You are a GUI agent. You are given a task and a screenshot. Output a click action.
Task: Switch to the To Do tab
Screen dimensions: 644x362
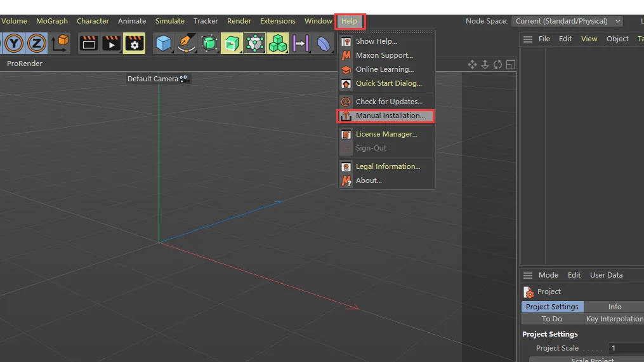[551, 319]
